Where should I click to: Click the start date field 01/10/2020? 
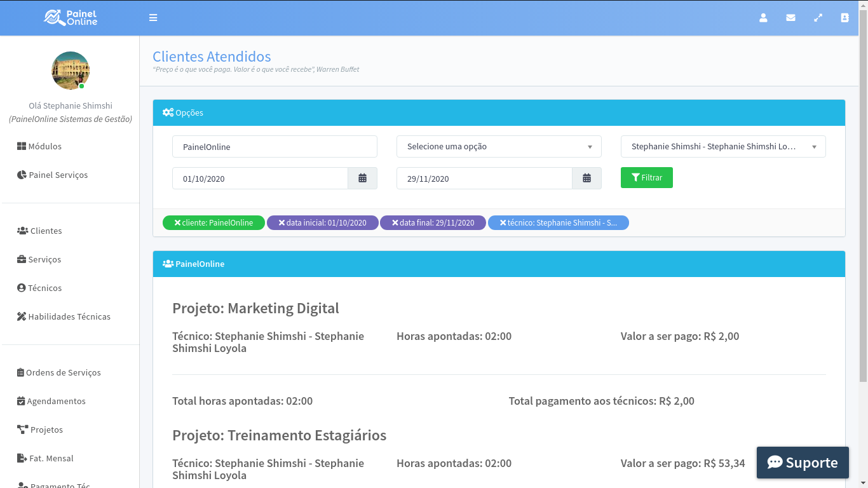pyautogui.click(x=260, y=179)
